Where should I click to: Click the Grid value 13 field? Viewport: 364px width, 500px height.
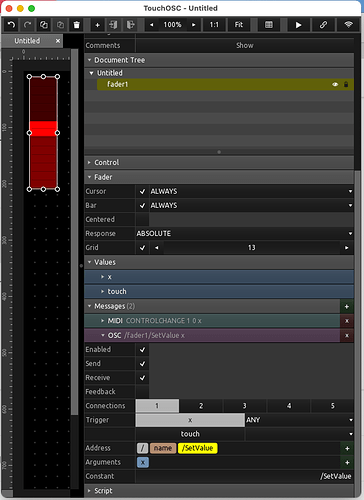(x=252, y=248)
